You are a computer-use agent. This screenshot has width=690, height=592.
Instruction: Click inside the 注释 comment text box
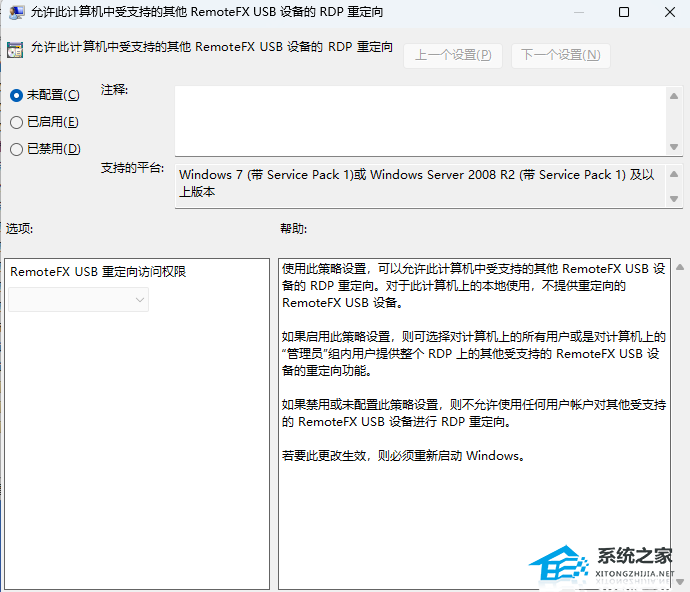[x=421, y=121]
